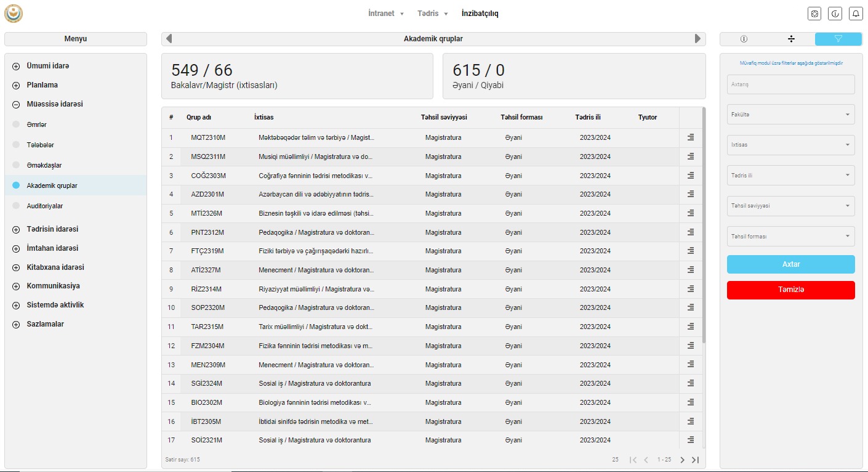This screenshot has width=868, height=472.
Task: Open row menu icon for İBT2305M
Action: [691, 421]
